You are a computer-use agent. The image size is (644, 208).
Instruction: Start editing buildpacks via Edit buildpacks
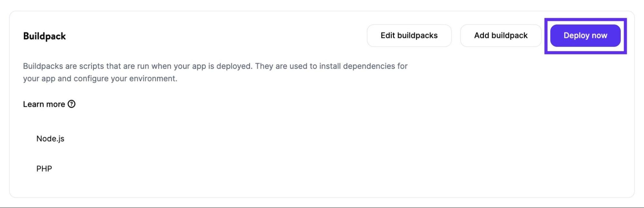pyautogui.click(x=409, y=35)
